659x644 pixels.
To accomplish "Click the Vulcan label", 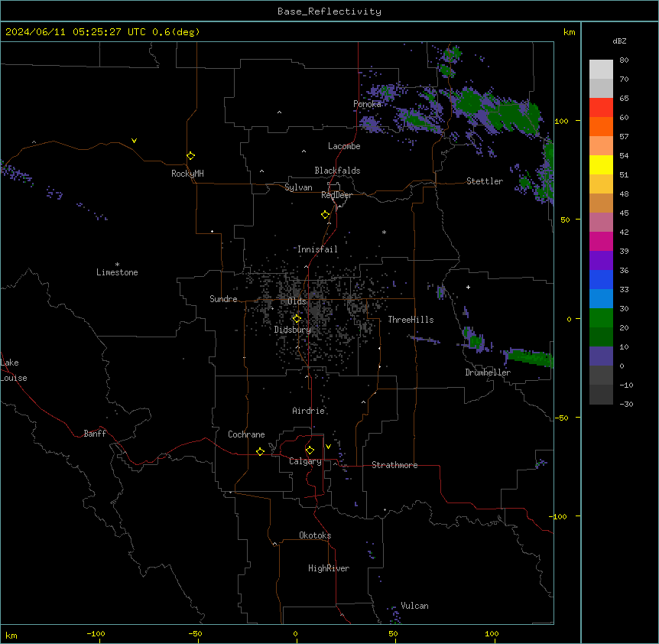I will click(x=415, y=606).
